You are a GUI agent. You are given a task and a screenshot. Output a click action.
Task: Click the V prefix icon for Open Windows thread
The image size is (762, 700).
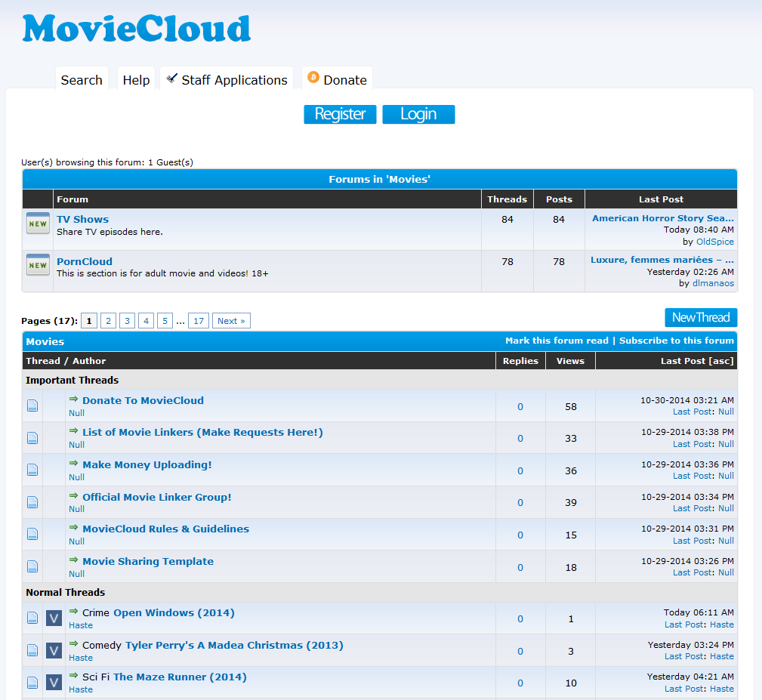click(54, 618)
